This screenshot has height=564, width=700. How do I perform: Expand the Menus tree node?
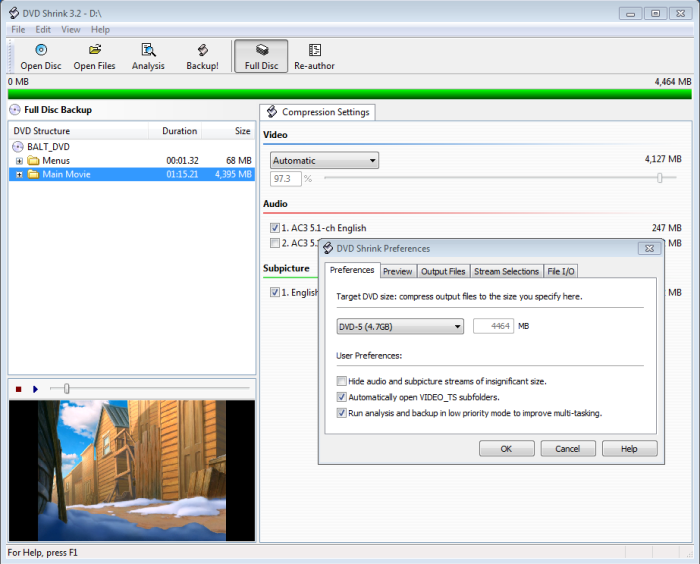coord(19,161)
